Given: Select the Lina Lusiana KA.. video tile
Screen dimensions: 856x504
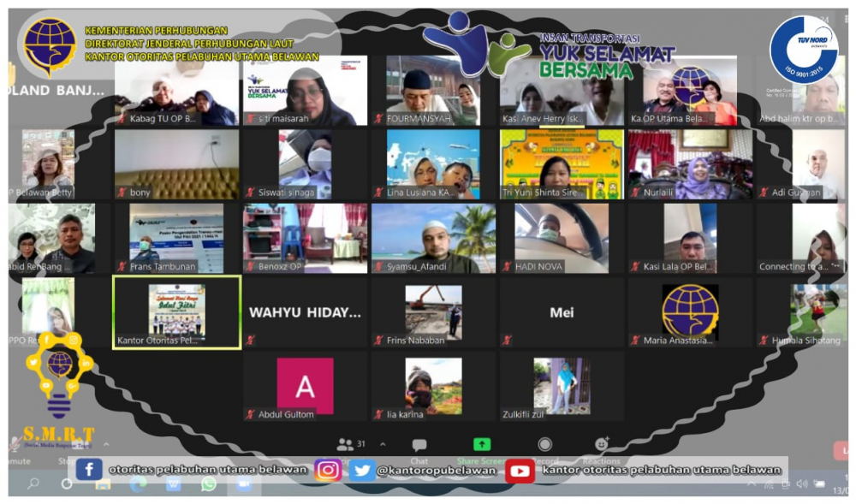Looking at the screenshot, I should tap(433, 164).
